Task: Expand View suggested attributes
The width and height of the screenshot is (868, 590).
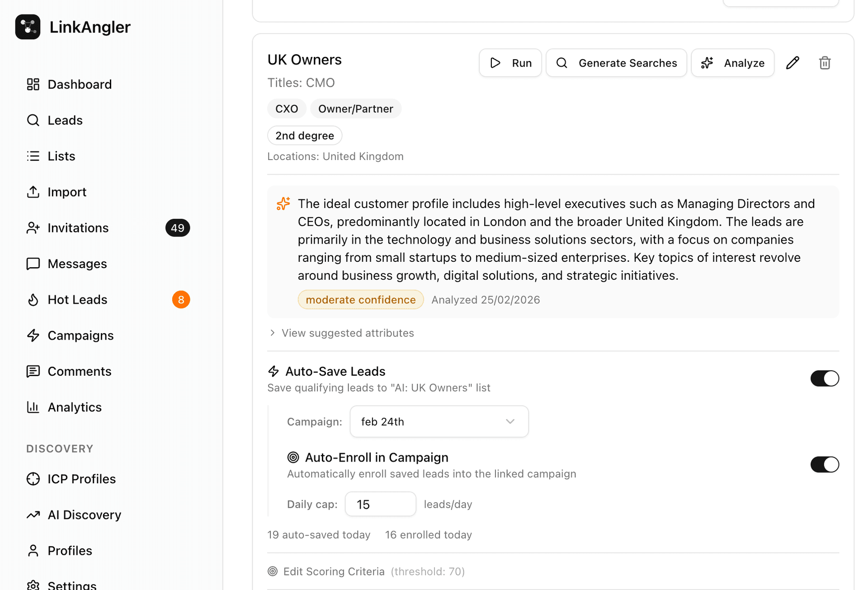Action: (x=347, y=333)
